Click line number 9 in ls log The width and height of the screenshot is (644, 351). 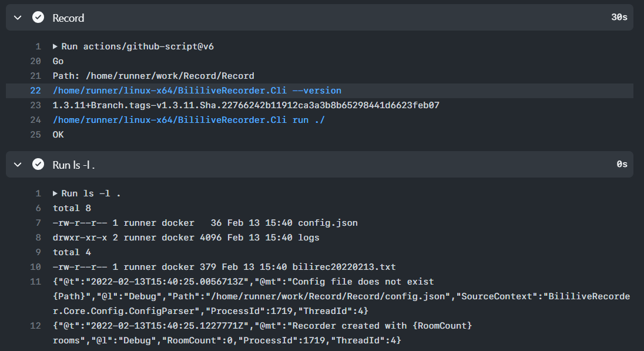[38, 252]
